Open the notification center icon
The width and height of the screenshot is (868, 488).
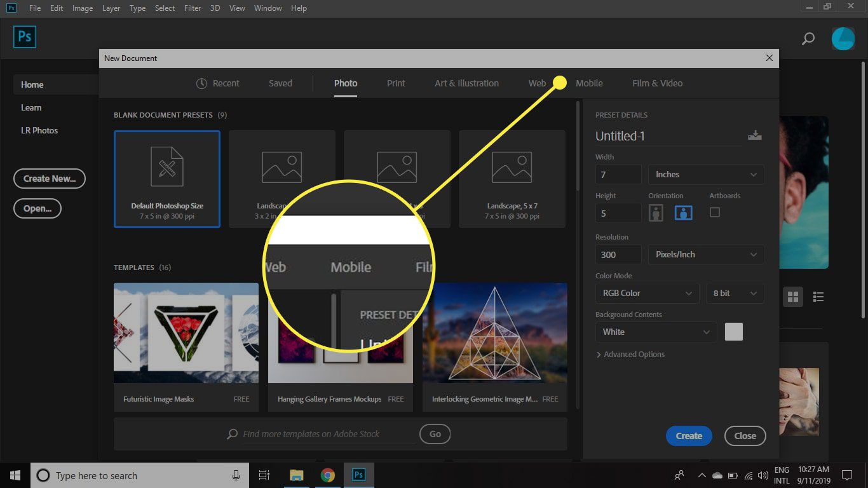[x=846, y=475]
